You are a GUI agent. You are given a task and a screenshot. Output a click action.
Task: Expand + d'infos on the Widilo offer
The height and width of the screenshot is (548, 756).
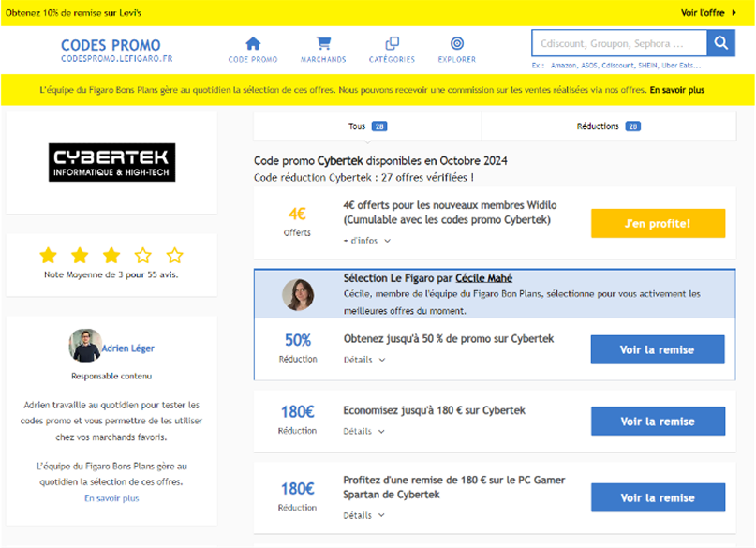point(367,241)
